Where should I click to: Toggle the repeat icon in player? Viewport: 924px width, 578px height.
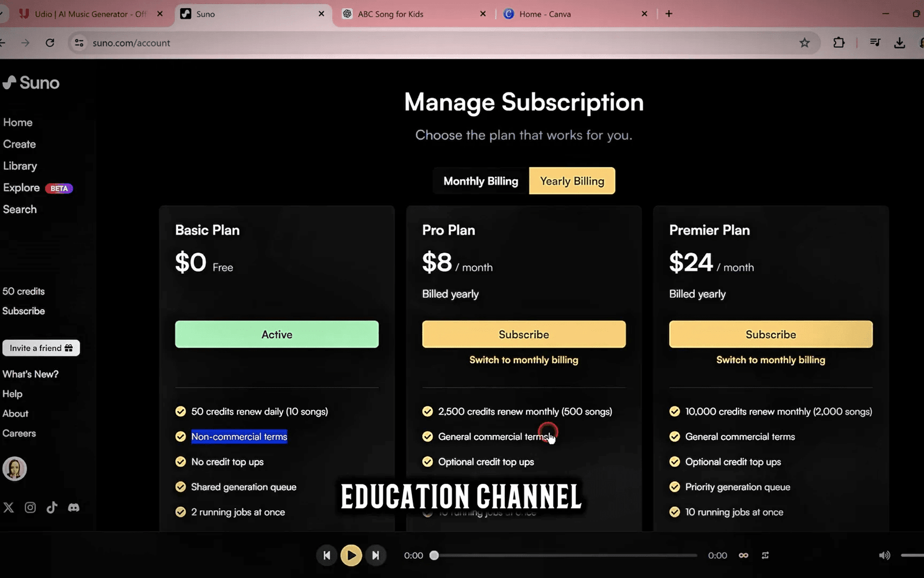coord(765,555)
